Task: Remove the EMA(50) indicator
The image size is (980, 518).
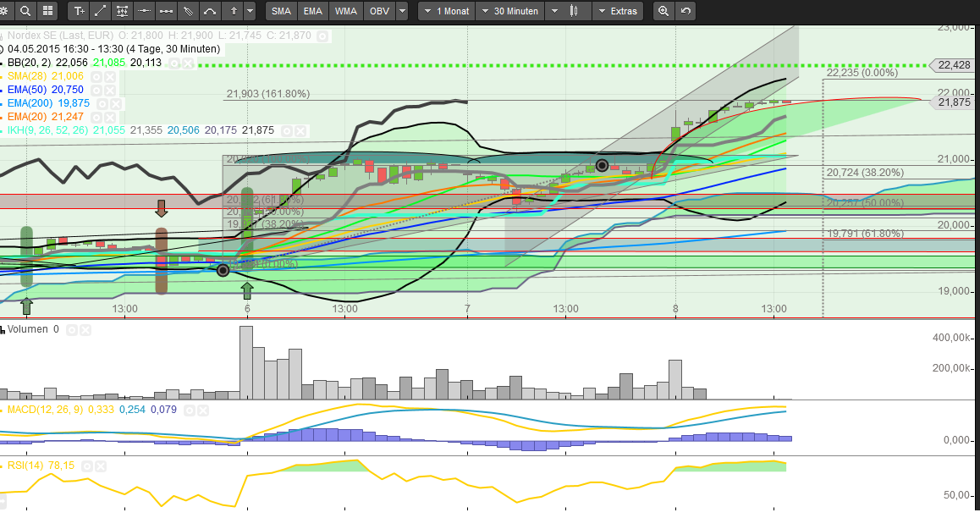Action: 110,90
